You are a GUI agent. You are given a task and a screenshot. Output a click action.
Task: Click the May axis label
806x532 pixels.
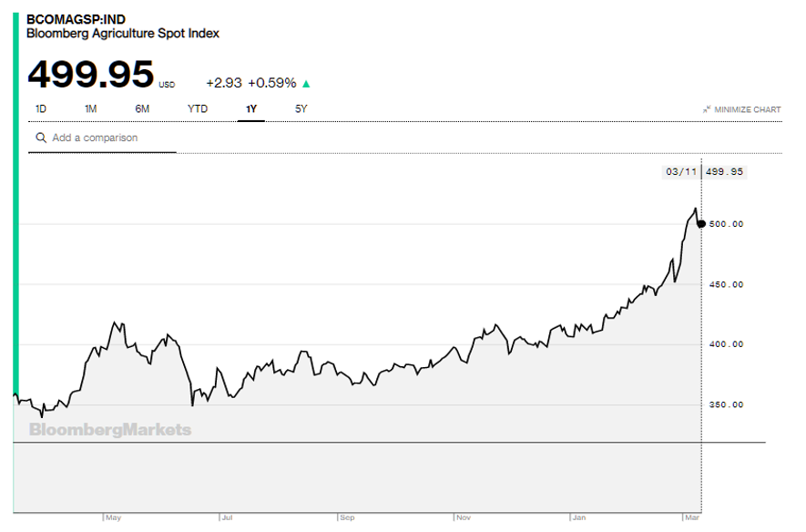[113, 517]
